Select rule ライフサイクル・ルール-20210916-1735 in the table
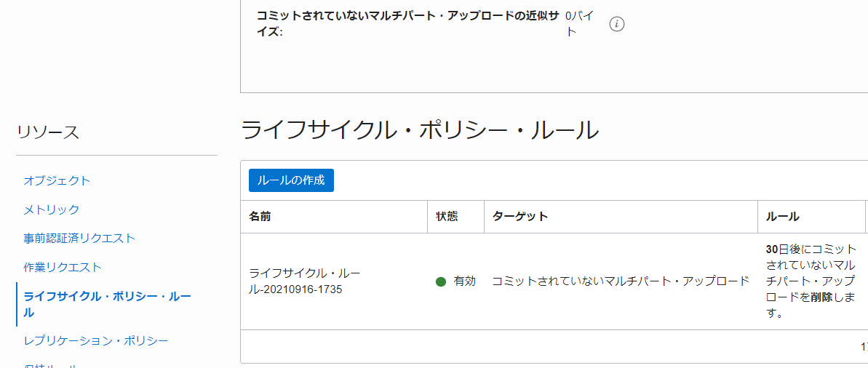 304,281
